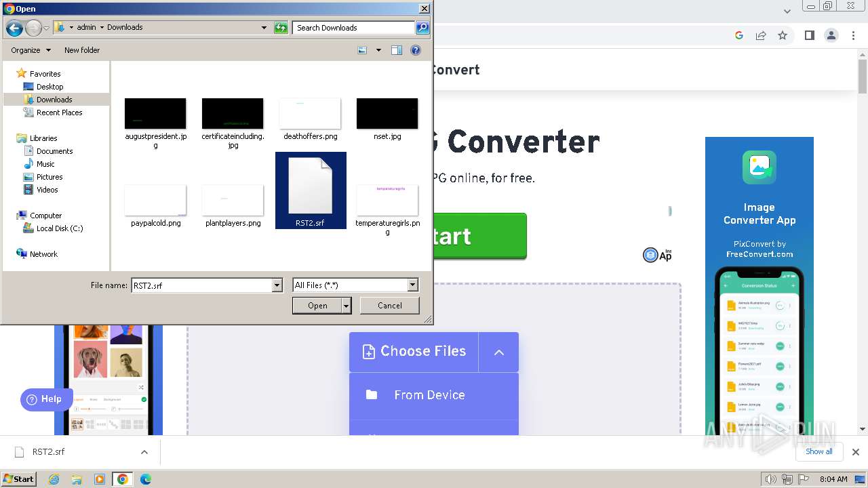Open Chrome tab search chevron
868x488 pixels.
[787, 11]
